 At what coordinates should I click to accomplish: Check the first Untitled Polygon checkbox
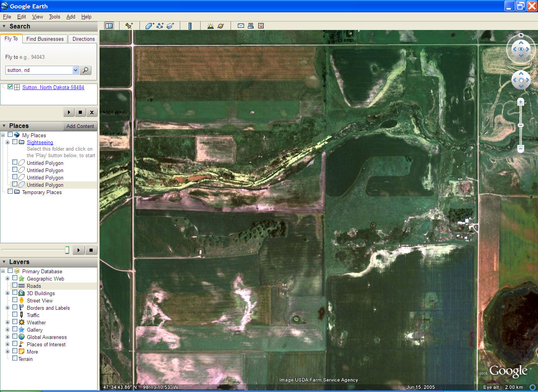pos(15,163)
